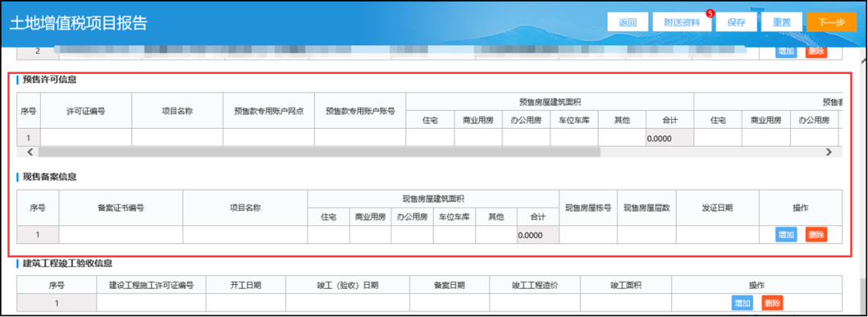Click 删除 in 建筑工程竣工验收信息 row
The height and width of the screenshot is (317, 868).
(x=772, y=303)
